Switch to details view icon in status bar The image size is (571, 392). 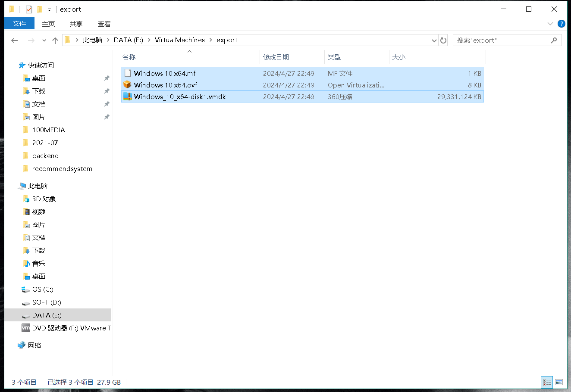coord(547,382)
